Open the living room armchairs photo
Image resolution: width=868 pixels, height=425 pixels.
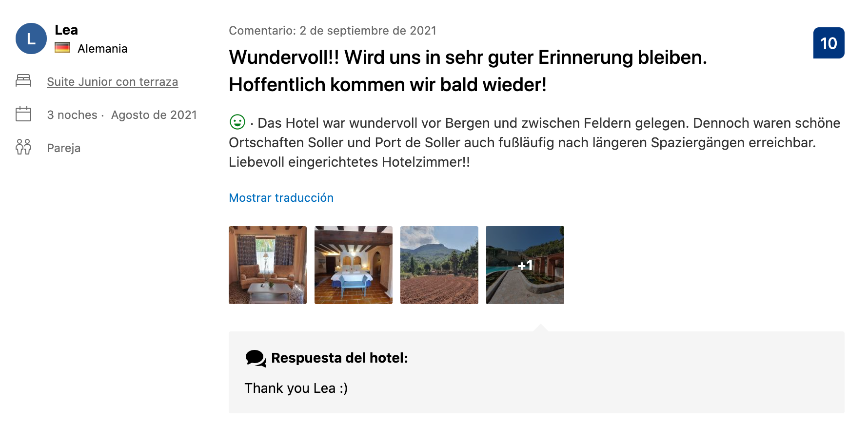click(x=268, y=265)
